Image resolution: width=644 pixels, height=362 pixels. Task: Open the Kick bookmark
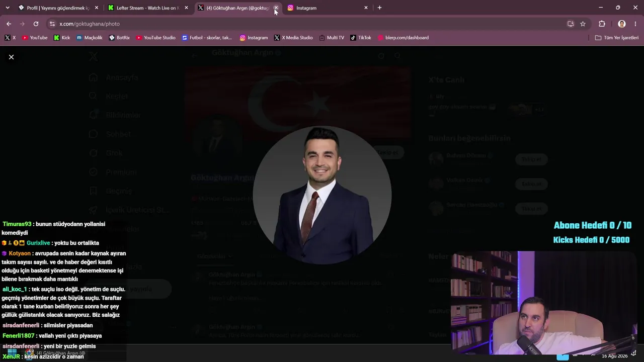click(62, 38)
